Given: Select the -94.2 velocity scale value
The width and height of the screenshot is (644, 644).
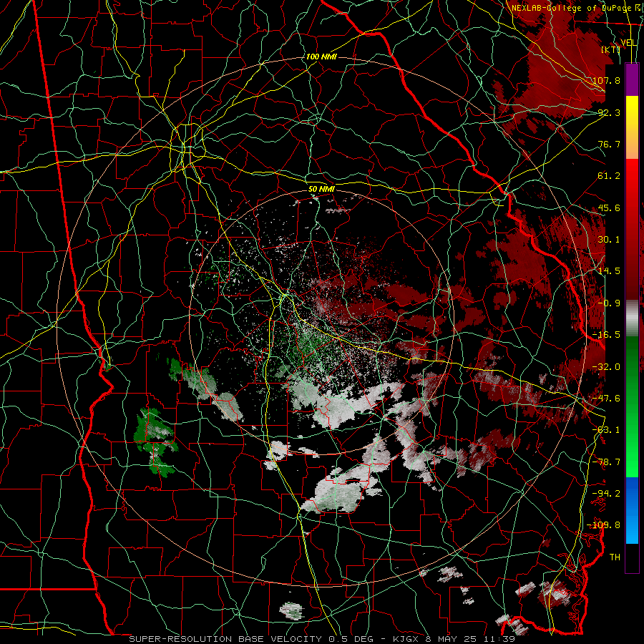Looking at the screenshot, I should tap(607, 493).
